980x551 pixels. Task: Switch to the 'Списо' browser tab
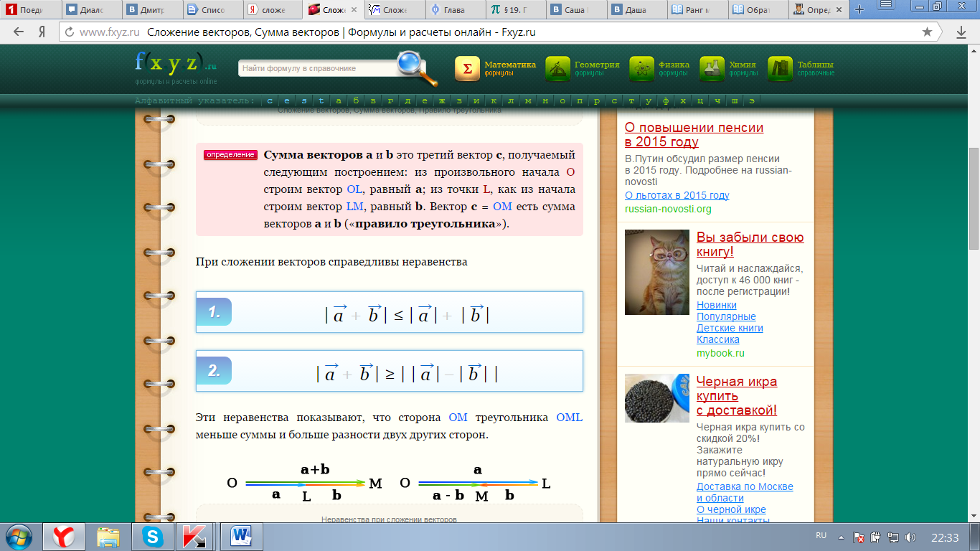point(212,9)
